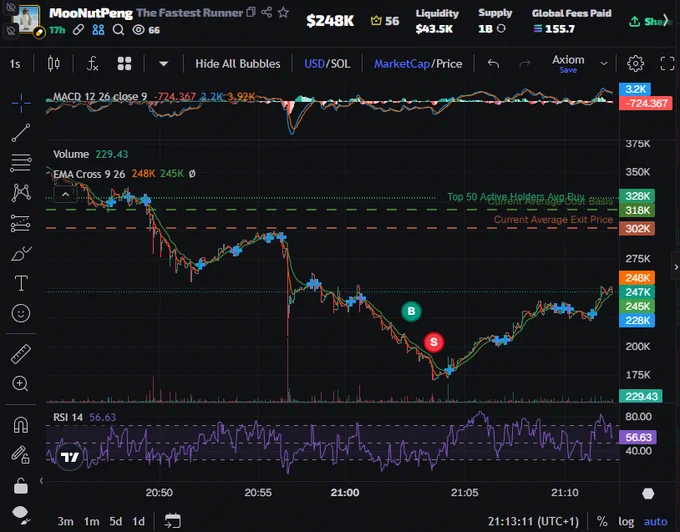680x532 pixels.
Task: Open the indicator templates grid
Action: click(124, 64)
